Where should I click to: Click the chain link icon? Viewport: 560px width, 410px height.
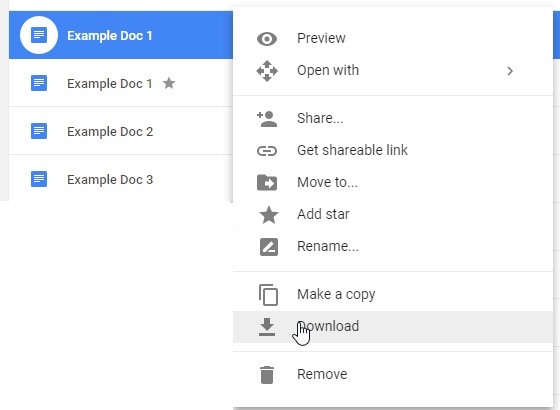click(267, 151)
